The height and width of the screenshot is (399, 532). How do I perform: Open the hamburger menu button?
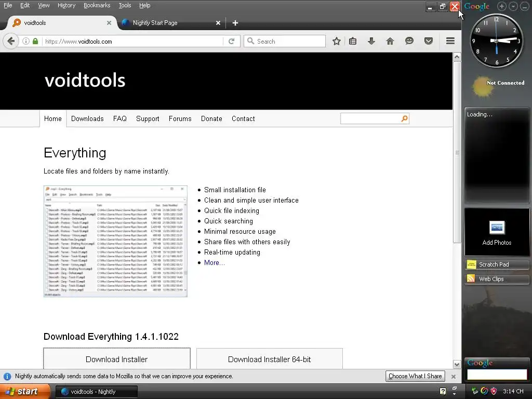click(450, 41)
